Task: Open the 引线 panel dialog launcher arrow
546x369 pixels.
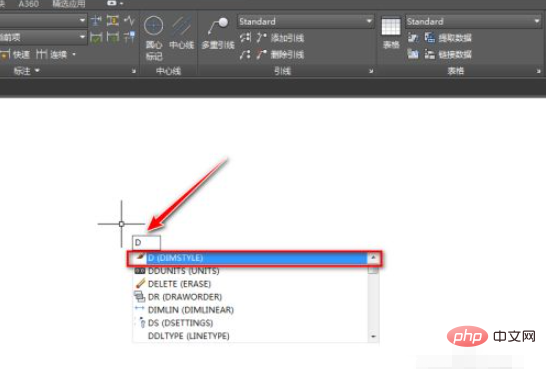Action: 371,71
